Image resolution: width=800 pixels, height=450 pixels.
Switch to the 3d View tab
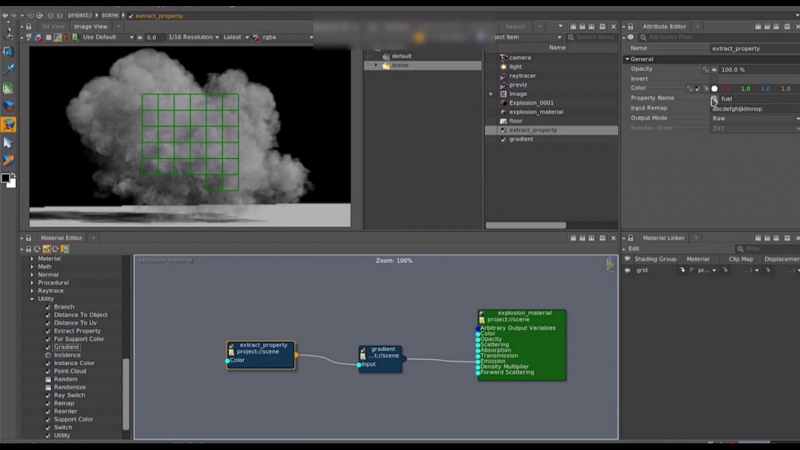click(53, 27)
